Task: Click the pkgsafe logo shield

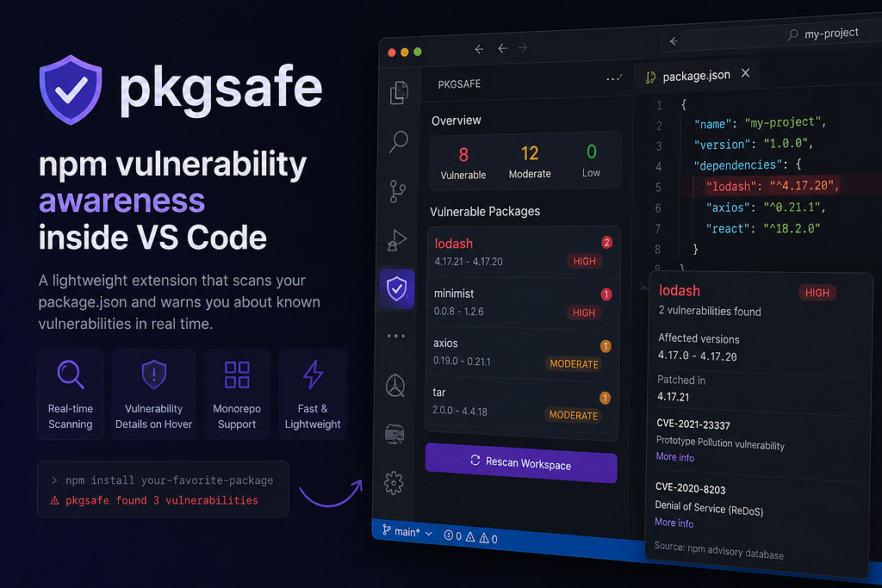Action: (71, 90)
